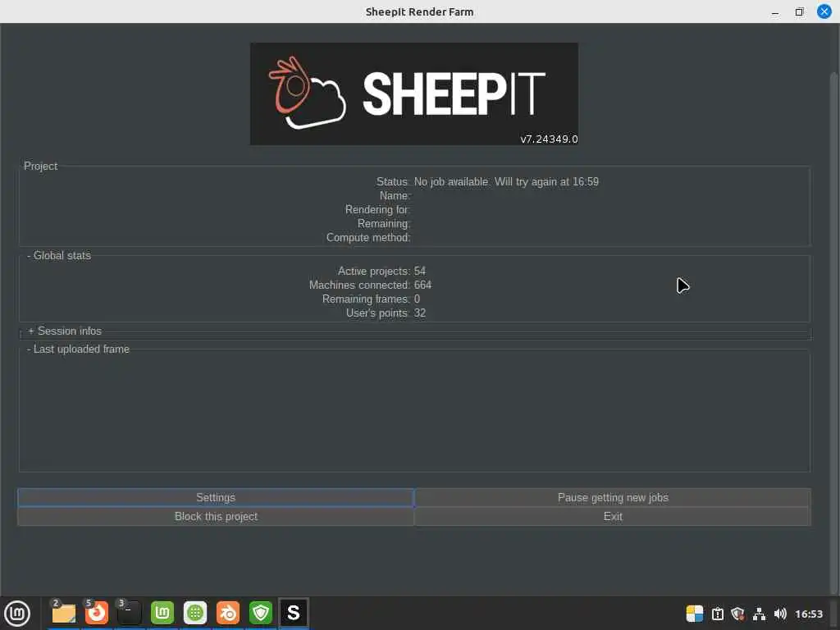The image size is (840, 630).
Task: Open the clipboard notification tray icon
Action: (x=717, y=614)
